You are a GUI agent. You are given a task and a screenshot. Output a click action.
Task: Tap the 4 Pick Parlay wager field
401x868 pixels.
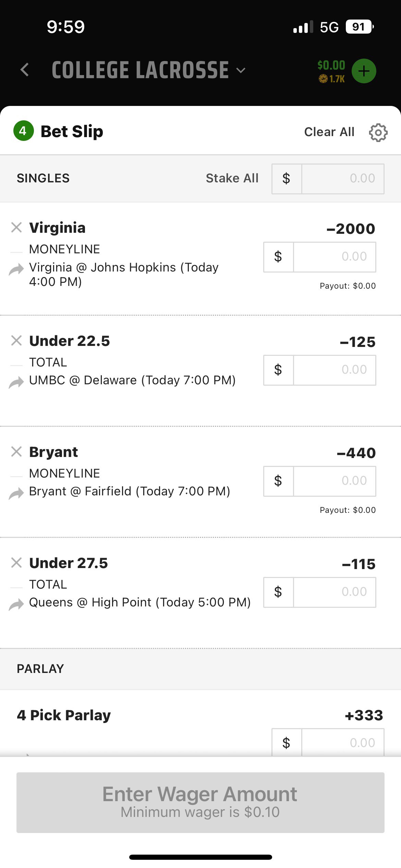(342, 743)
